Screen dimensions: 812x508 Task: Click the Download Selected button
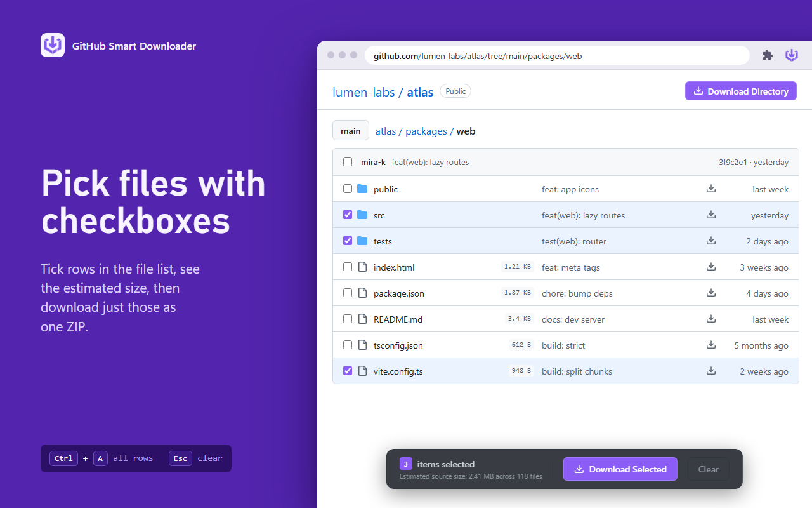(620, 469)
